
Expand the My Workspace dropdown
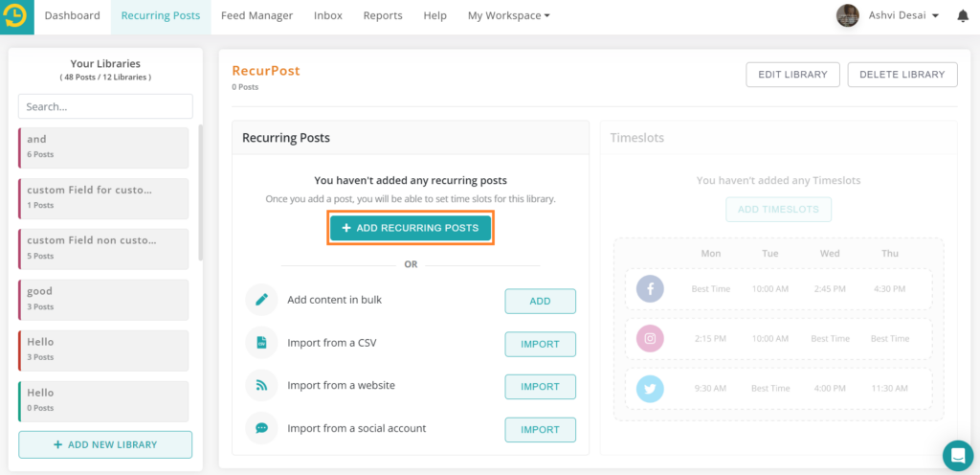(509, 15)
